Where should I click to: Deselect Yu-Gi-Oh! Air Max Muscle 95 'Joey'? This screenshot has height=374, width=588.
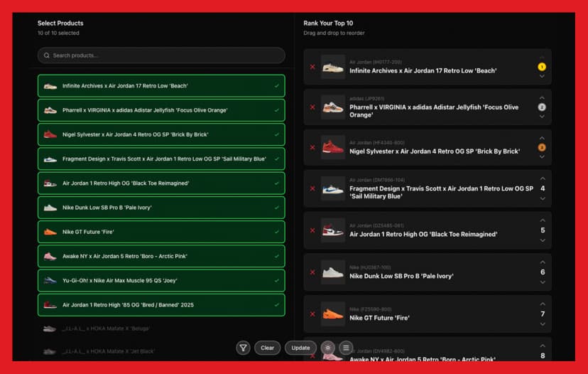tap(161, 280)
